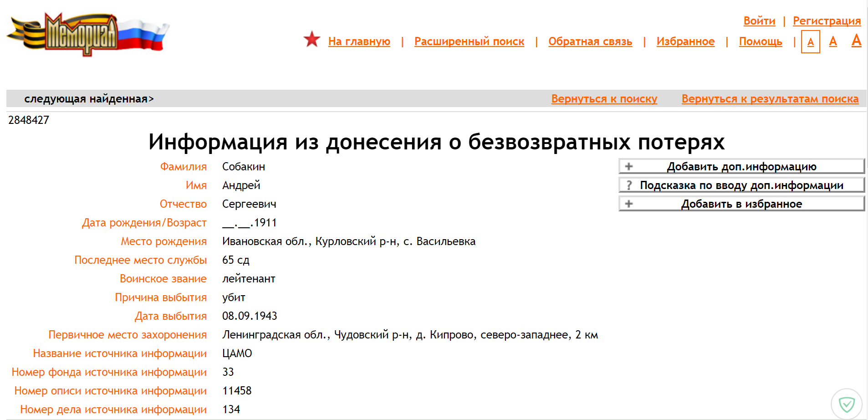868x420 pixels.
Task: Open the На главную menu link
Action: click(x=359, y=41)
